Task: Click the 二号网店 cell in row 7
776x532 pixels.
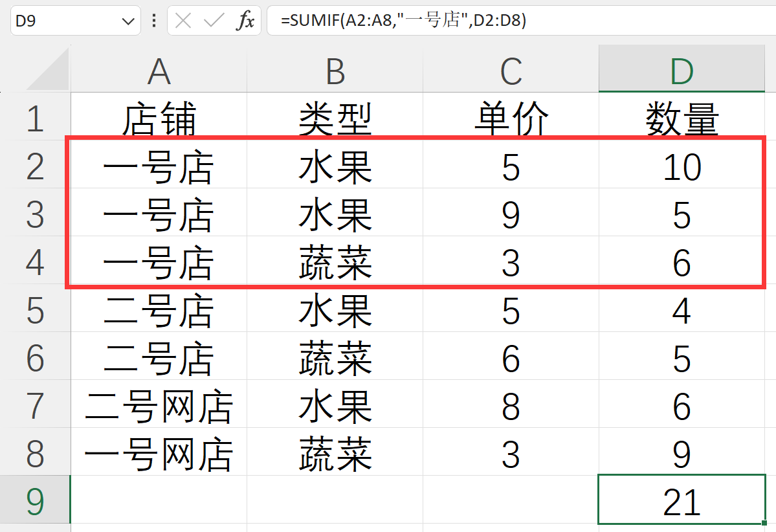Action: [159, 407]
